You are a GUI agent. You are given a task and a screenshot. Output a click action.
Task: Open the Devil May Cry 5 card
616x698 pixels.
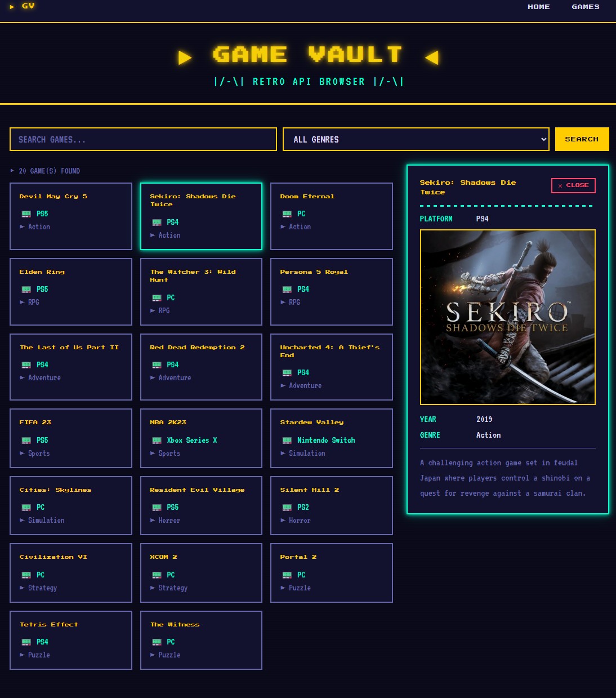pyautogui.click(x=71, y=216)
